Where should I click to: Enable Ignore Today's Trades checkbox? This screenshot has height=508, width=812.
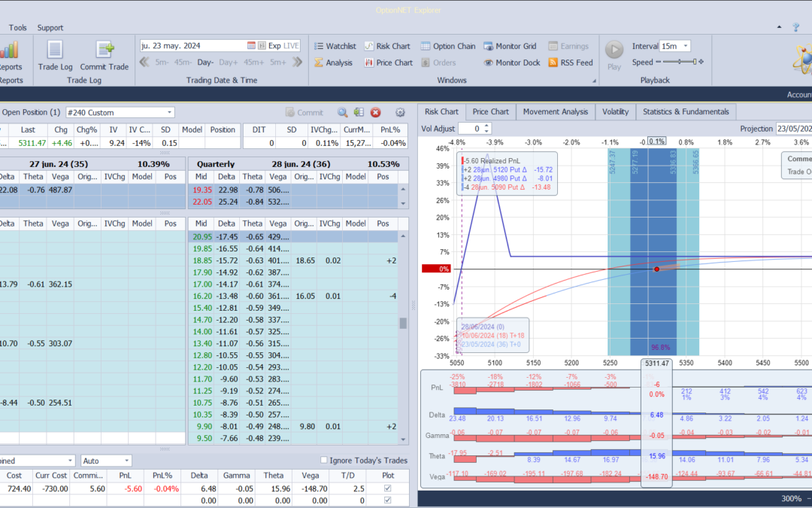tap(324, 461)
